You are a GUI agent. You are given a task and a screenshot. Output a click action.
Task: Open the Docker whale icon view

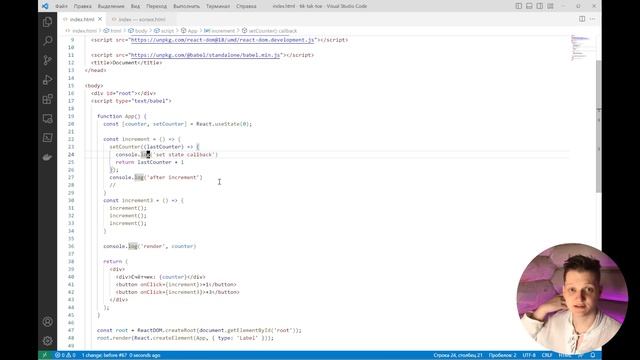[47, 157]
